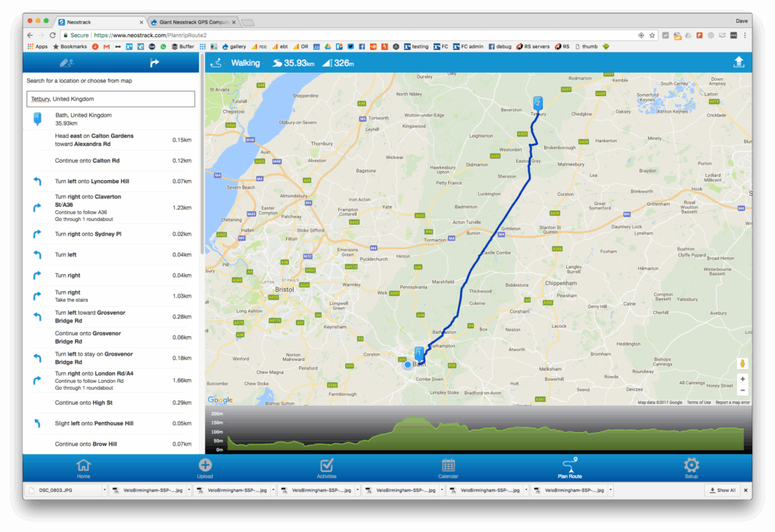Viewport: 775px width, 532px height.
Task: Open the Gmail bookmark icon
Action: point(106,46)
